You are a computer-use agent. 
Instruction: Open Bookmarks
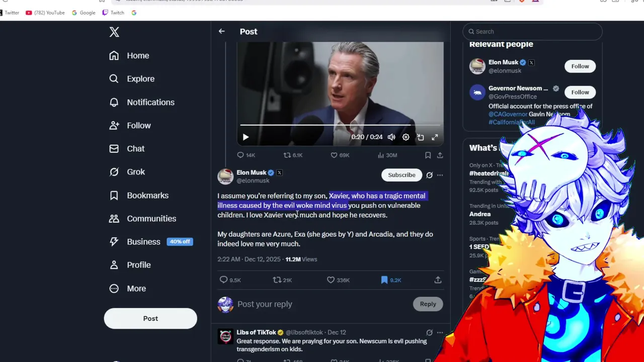[x=139, y=195]
